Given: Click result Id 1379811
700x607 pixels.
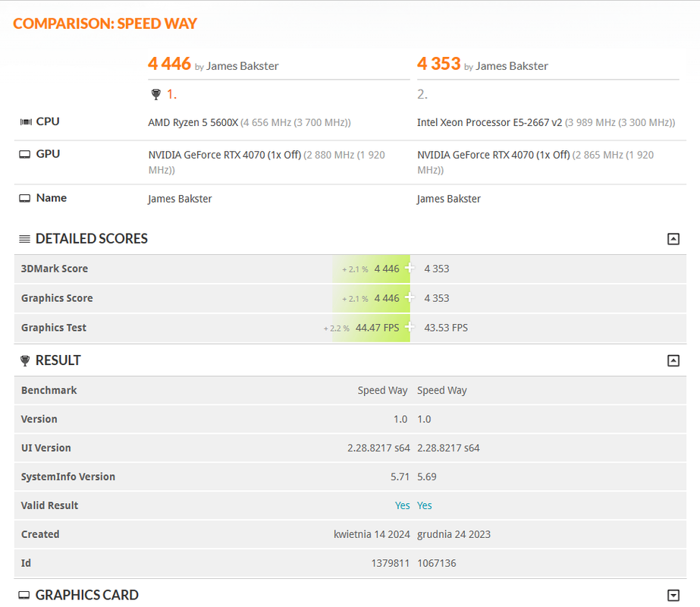Looking at the screenshot, I should tap(391, 563).
